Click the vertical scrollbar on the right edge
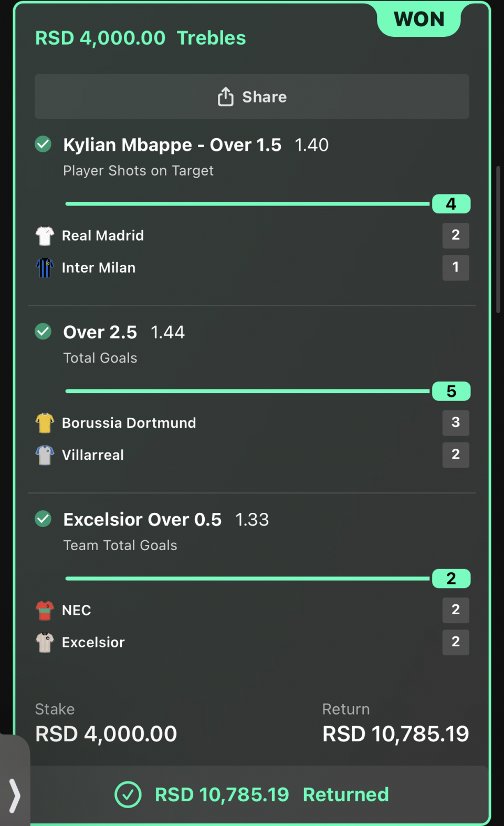This screenshot has width=504, height=826. tap(498, 240)
